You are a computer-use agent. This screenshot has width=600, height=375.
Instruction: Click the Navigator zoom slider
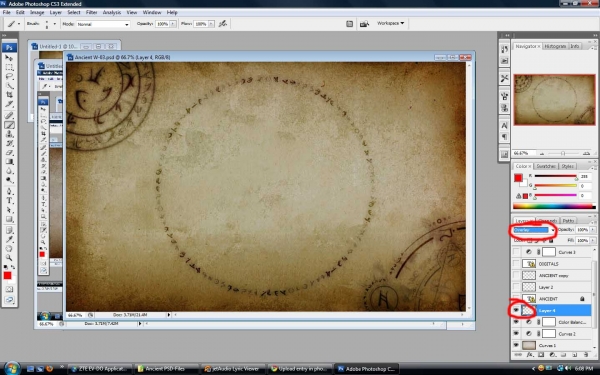point(562,153)
